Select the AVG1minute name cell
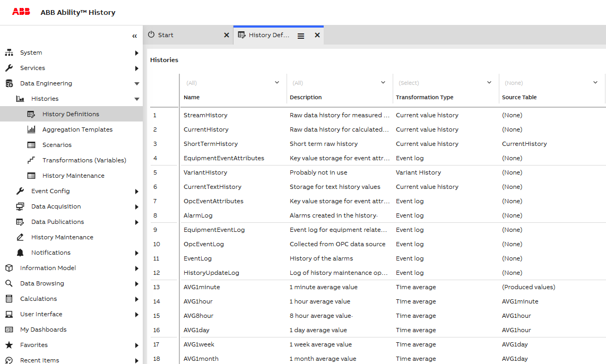 (202, 287)
